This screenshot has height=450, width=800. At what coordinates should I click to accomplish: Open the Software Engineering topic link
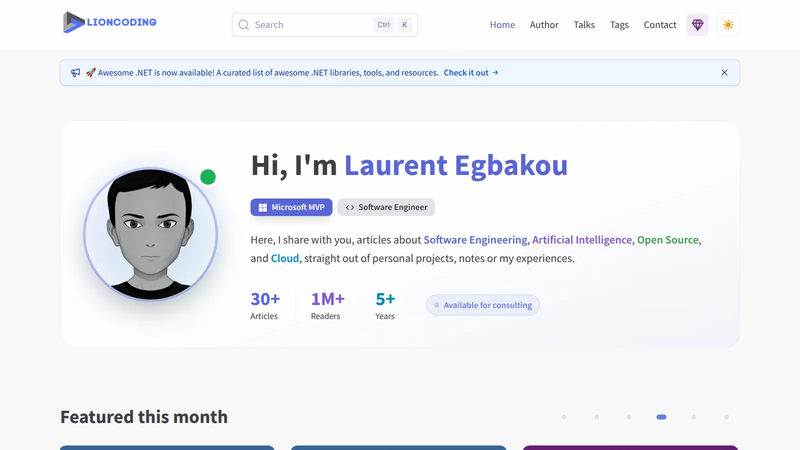point(475,240)
